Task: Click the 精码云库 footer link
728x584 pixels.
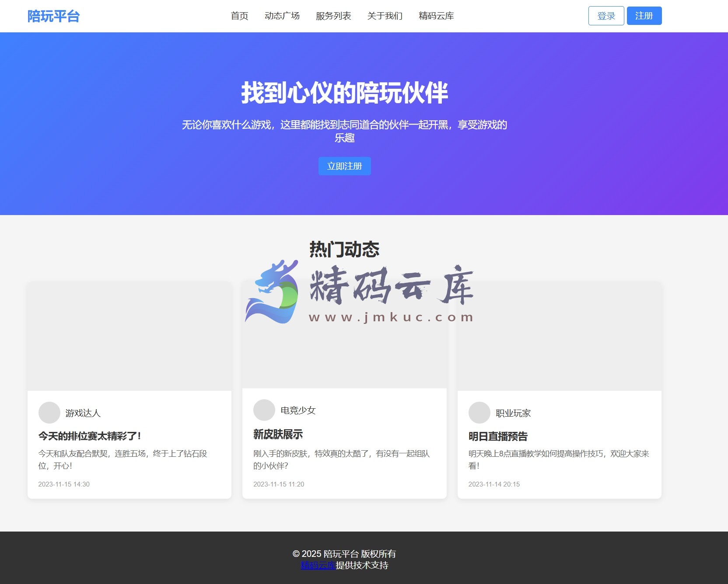Action: (x=318, y=565)
